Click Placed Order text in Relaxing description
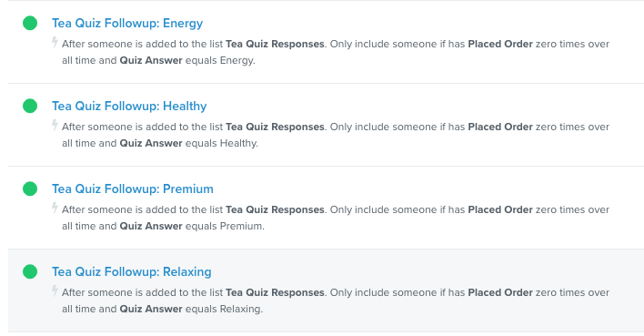The image size is (644, 336). click(x=500, y=292)
